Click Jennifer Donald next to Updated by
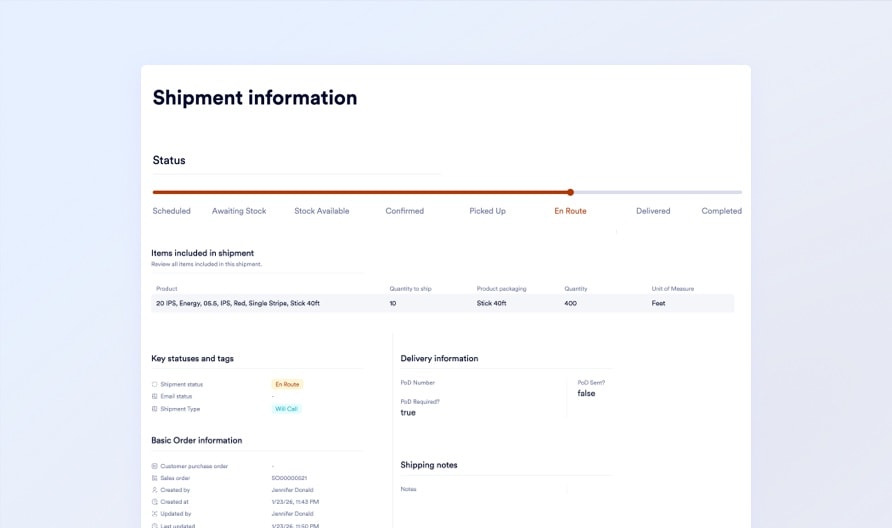 click(x=292, y=514)
